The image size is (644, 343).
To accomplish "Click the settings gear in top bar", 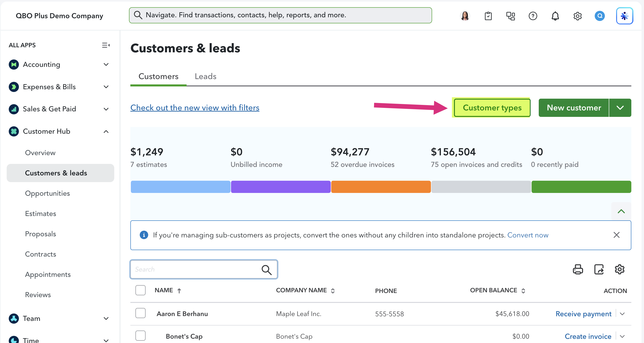I will tap(577, 16).
